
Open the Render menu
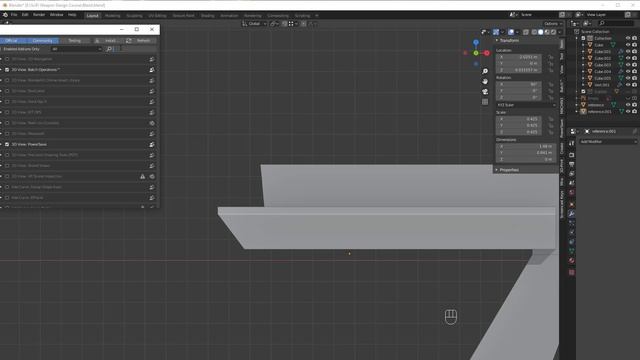39,15
